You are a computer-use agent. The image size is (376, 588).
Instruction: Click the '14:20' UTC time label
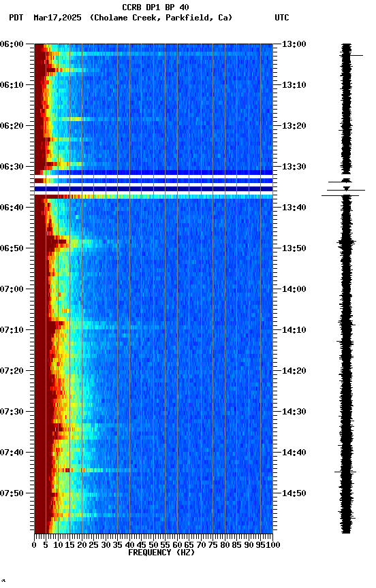294,371
